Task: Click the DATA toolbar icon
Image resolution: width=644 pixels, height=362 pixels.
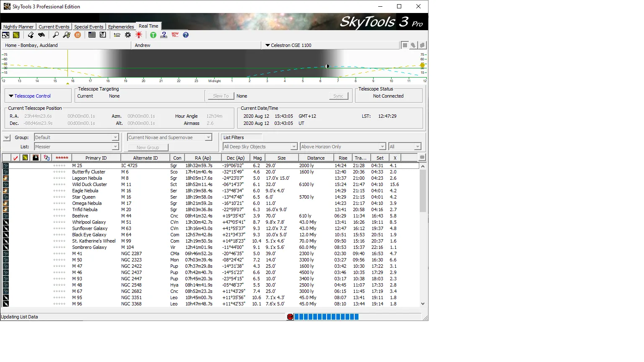Action: [x=117, y=35]
